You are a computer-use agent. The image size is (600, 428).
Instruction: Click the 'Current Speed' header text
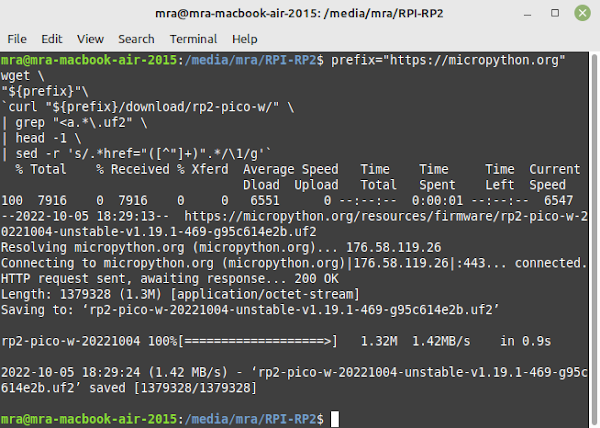tap(554, 177)
